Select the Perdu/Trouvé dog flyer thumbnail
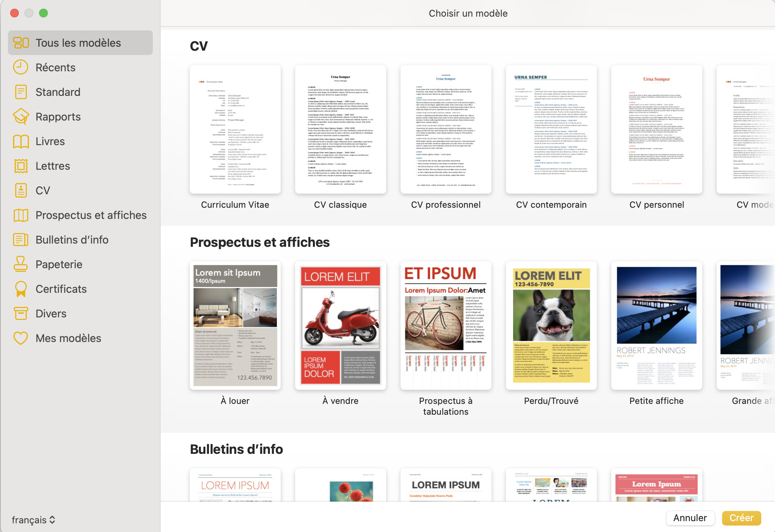This screenshot has height=532, width=775. [x=551, y=325]
